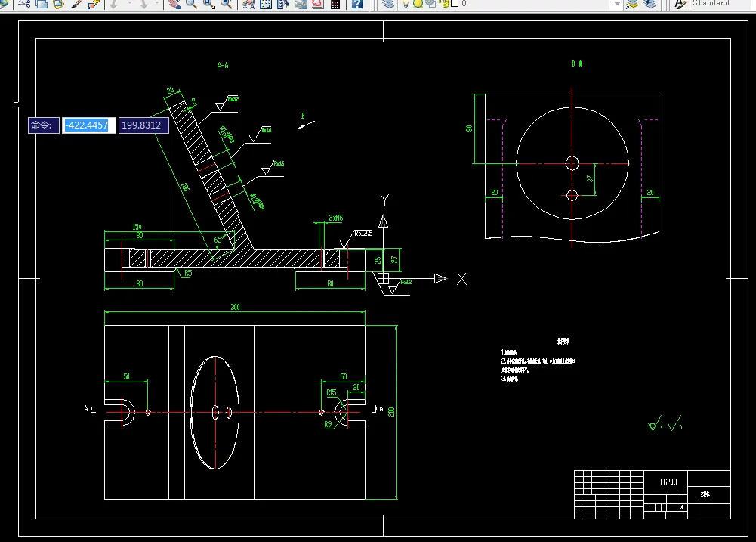
Task: Click the Cut scissors icon
Action: (24, 4)
